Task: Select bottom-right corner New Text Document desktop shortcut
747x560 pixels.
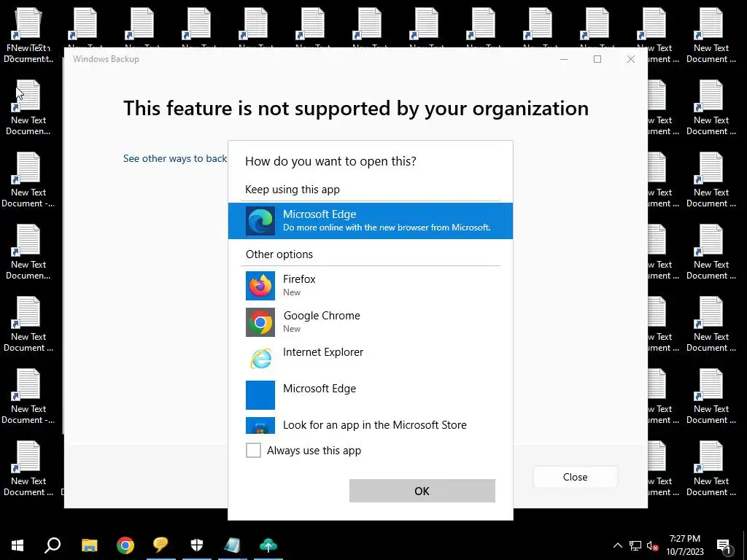Action: point(711,469)
